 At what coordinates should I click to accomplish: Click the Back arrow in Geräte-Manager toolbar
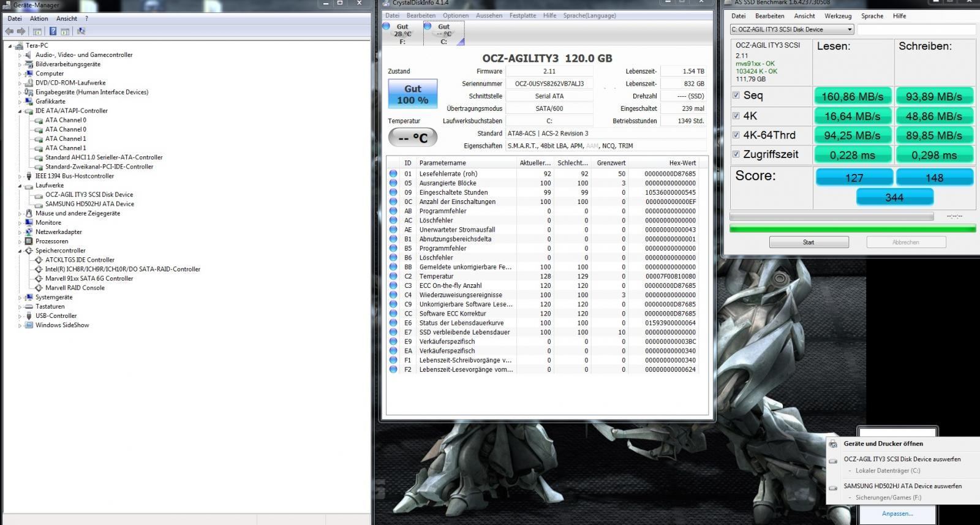pyautogui.click(x=9, y=31)
